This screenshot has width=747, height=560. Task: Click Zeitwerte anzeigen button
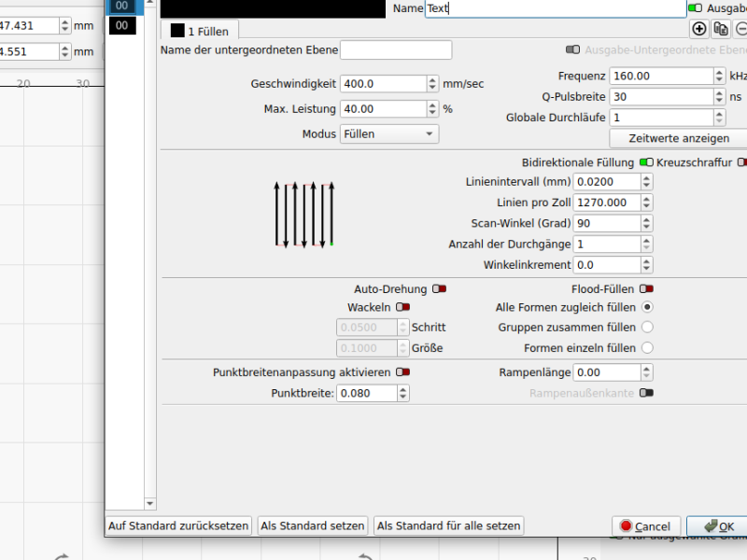[679, 138]
